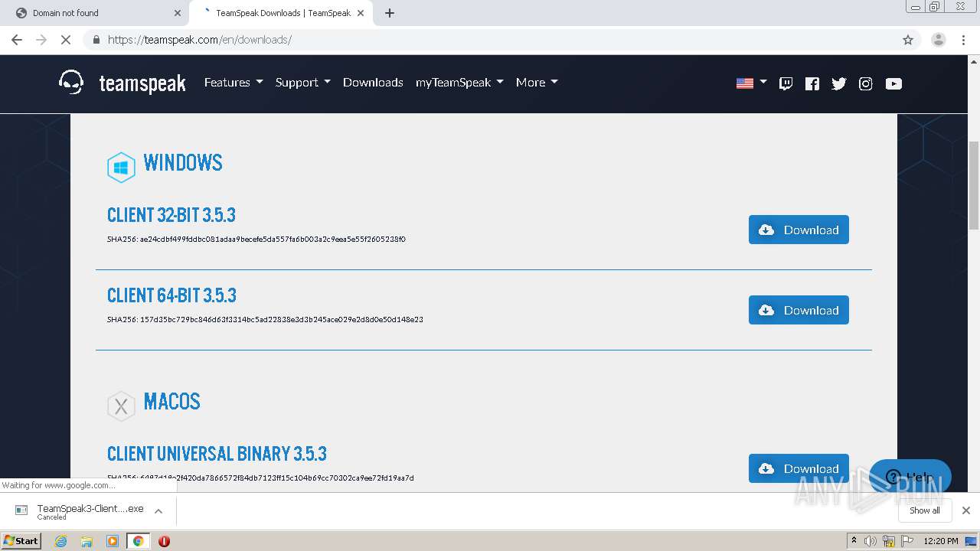Click the red stop-sign taskbar icon
The width and height of the screenshot is (980, 551).
point(164,541)
